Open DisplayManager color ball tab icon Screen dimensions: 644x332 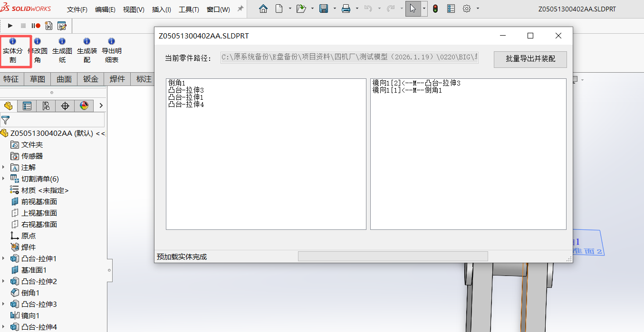(84, 105)
